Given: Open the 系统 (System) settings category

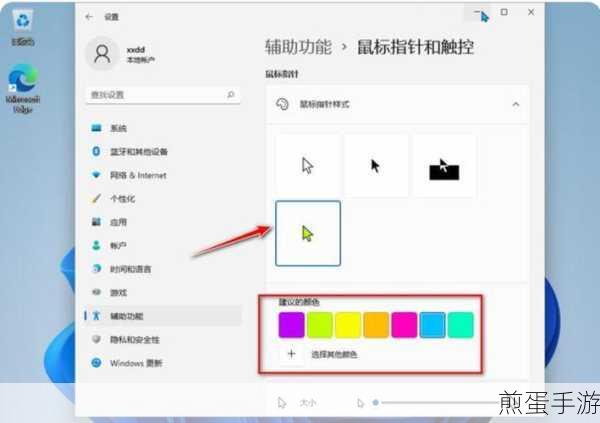Looking at the screenshot, I should click(163, 128).
